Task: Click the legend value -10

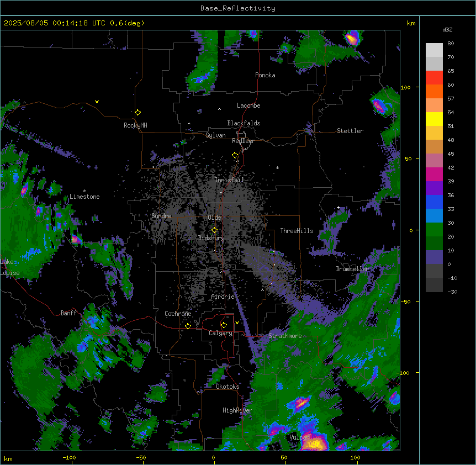Action: point(452,278)
